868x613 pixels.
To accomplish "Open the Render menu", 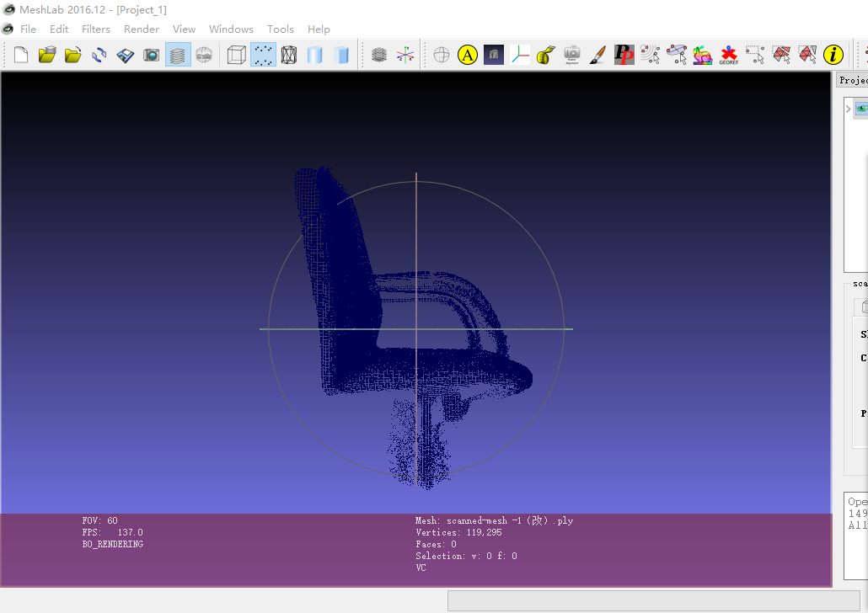I will [142, 29].
